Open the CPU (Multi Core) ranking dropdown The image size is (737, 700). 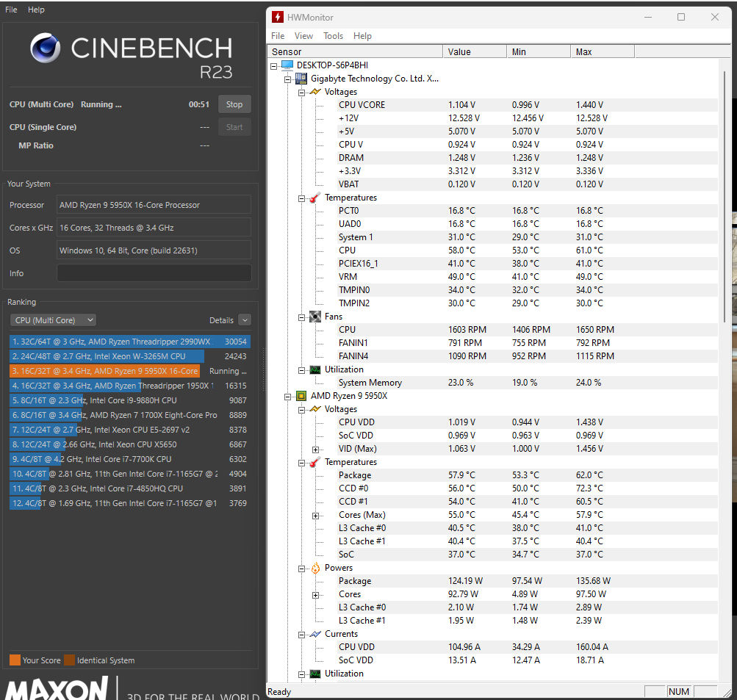[x=53, y=320]
